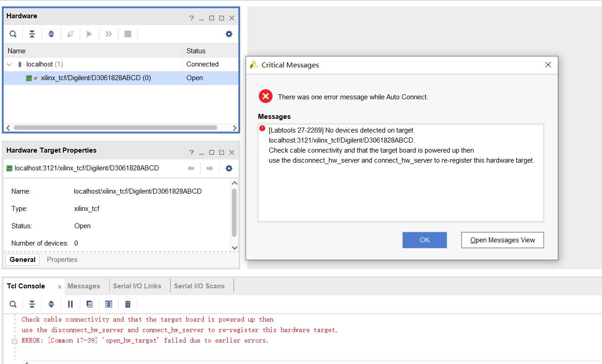Click Open Messages View button

coord(503,240)
